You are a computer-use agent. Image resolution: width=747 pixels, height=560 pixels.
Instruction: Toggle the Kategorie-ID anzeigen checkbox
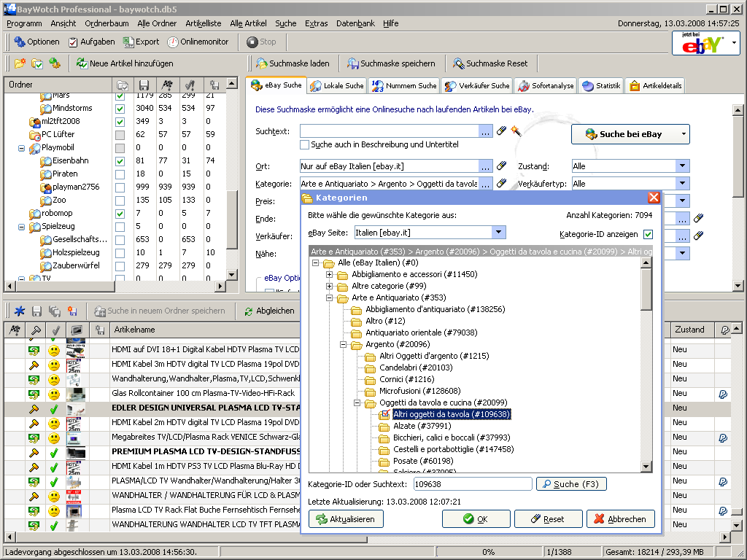pyautogui.click(x=648, y=234)
